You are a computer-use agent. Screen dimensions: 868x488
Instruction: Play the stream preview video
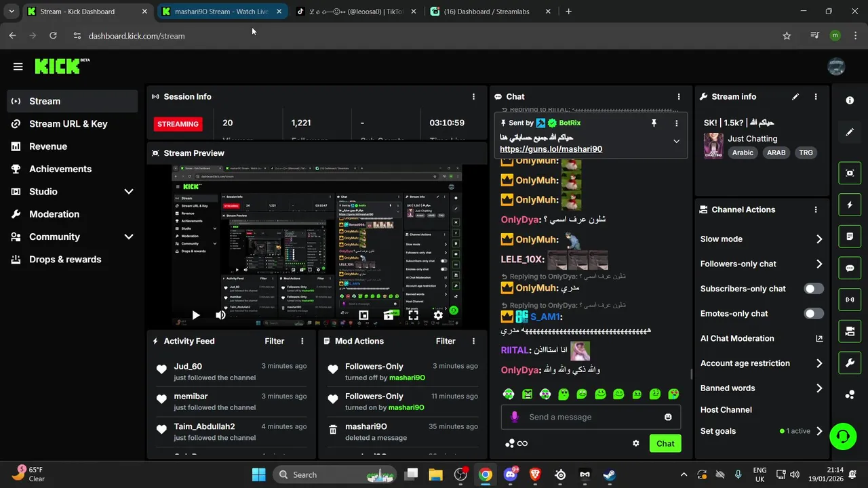click(195, 315)
